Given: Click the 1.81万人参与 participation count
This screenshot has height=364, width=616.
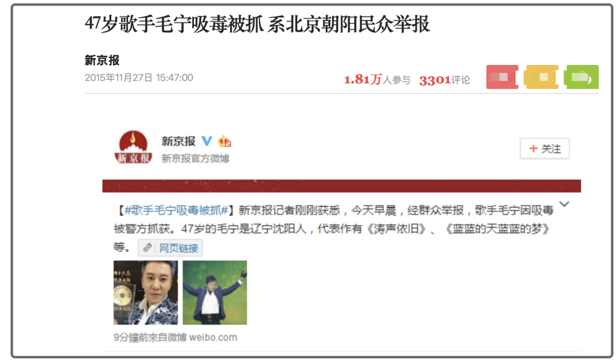Looking at the screenshot, I should coord(377,80).
